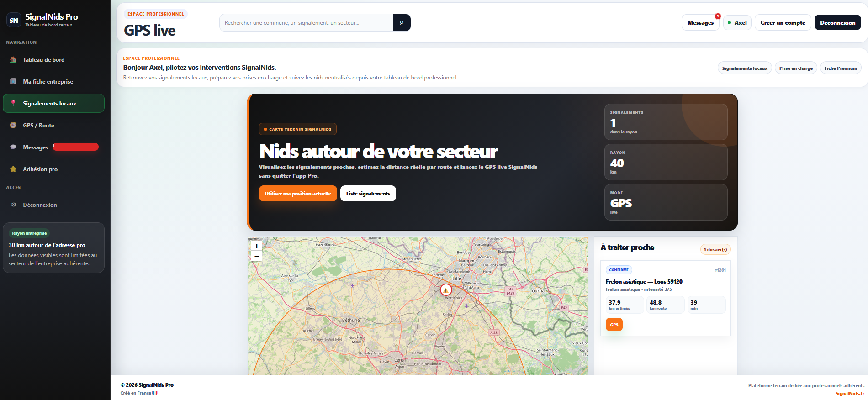Click the Messages speech bubble icon
The width and height of the screenshot is (868, 400).
pyautogui.click(x=13, y=147)
